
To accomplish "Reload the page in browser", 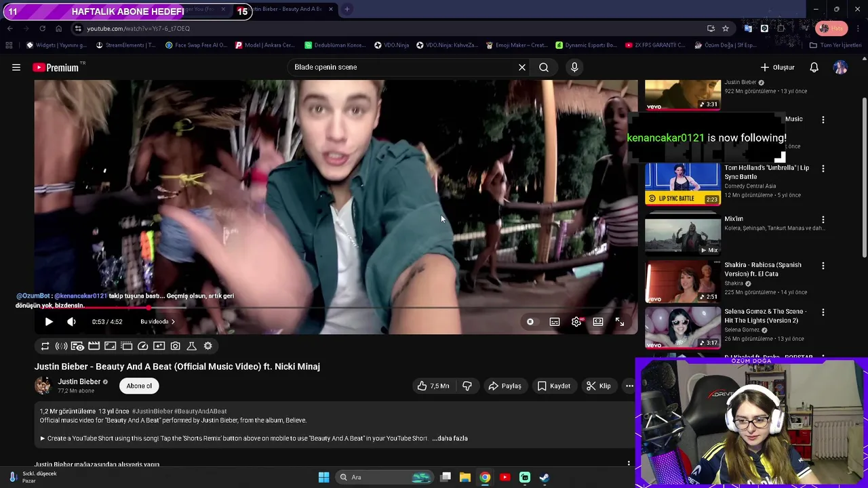I will coord(42,28).
